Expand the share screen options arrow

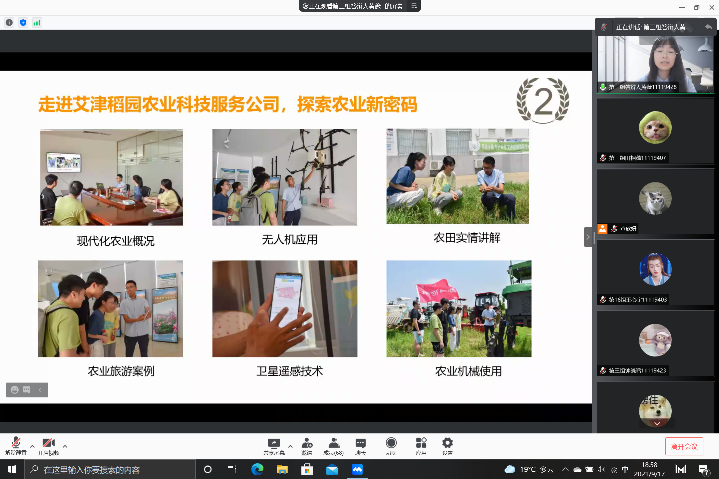(x=289, y=443)
